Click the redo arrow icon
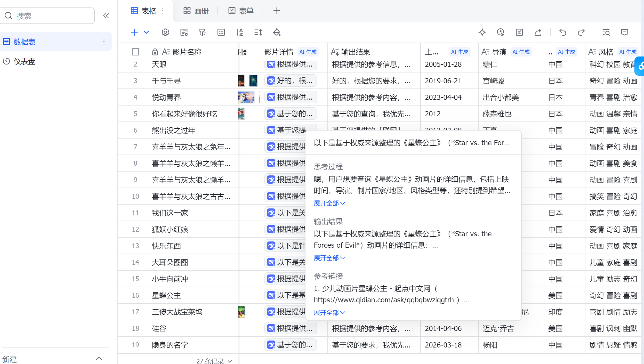 pos(581,33)
